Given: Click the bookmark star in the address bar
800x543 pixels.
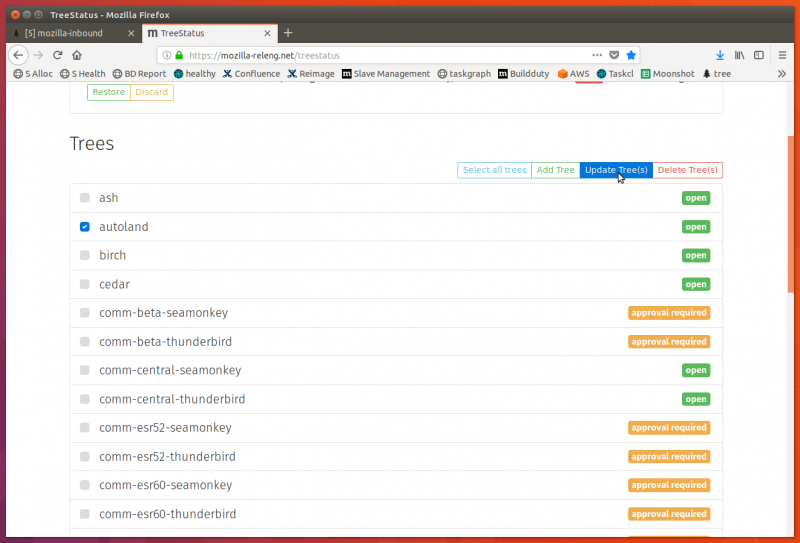Looking at the screenshot, I should tap(631, 55).
